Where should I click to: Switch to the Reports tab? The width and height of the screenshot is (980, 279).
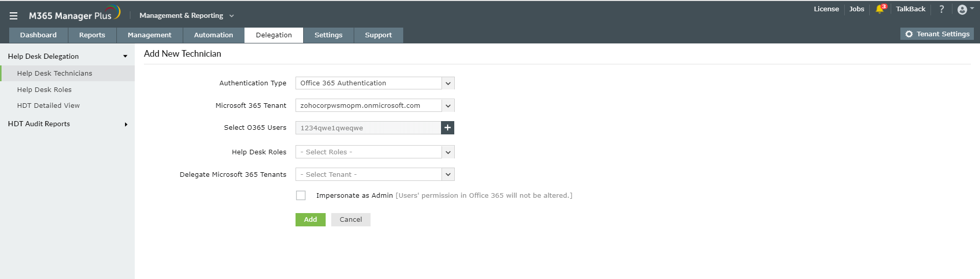point(92,35)
